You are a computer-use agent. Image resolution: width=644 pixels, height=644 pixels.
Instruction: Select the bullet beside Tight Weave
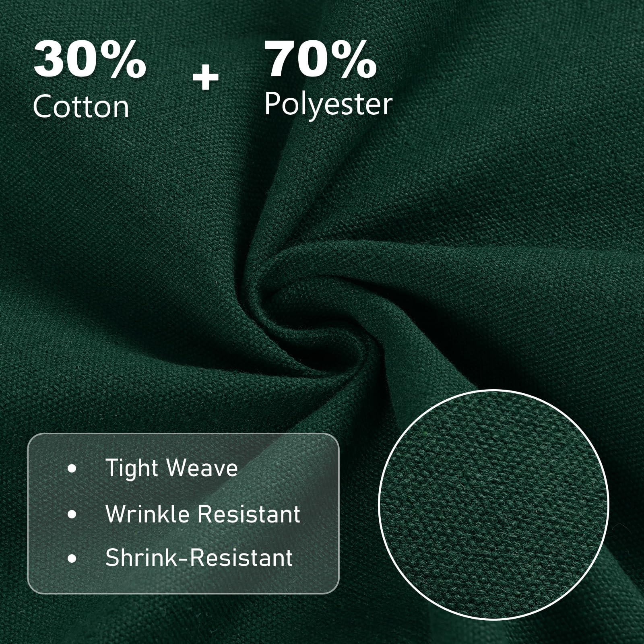[x=72, y=469]
